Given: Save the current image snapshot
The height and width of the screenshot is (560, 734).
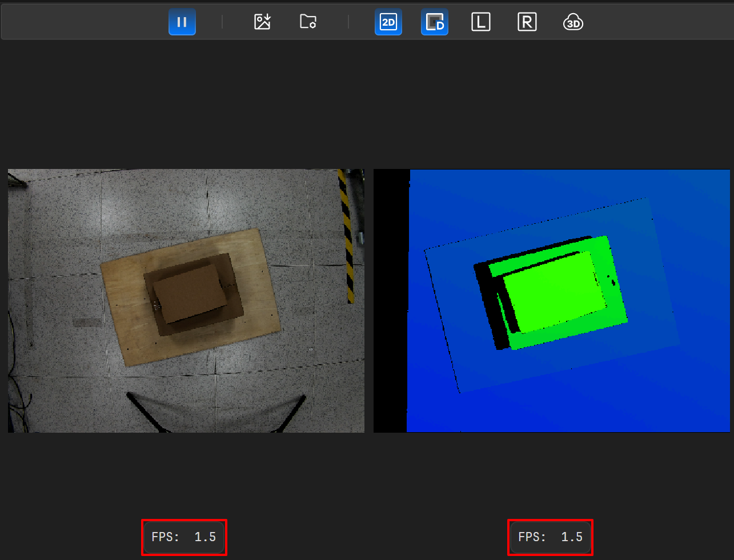Looking at the screenshot, I should 262,22.
